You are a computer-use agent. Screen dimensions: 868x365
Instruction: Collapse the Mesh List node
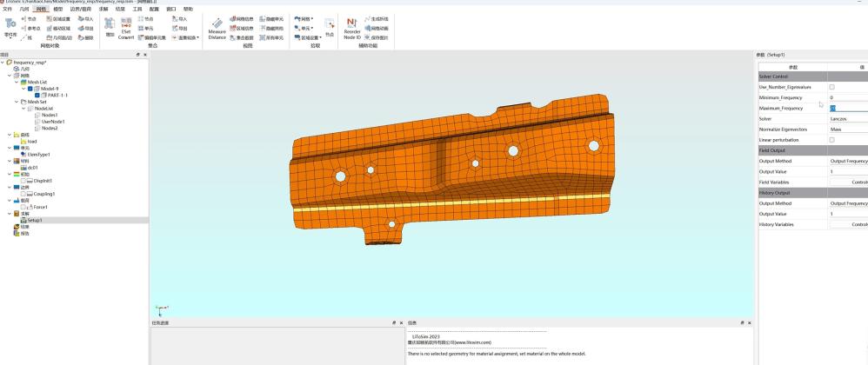[x=17, y=82]
